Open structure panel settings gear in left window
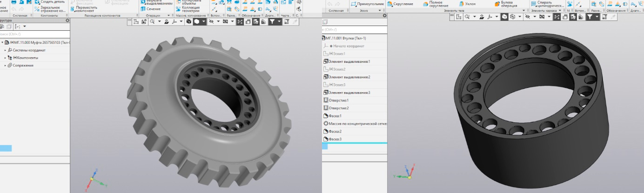Screen dimensions: 644x193 [x=67, y=20]
